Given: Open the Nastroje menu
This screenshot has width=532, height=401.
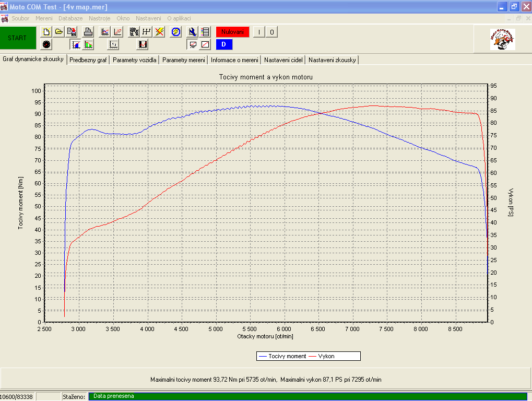Looking at the screenshot, I should (99, 18).
